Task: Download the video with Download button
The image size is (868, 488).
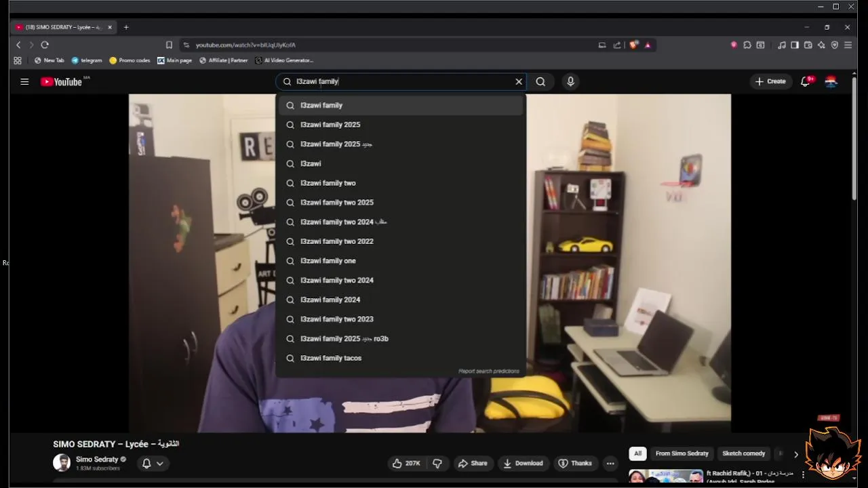Action: 523,464
